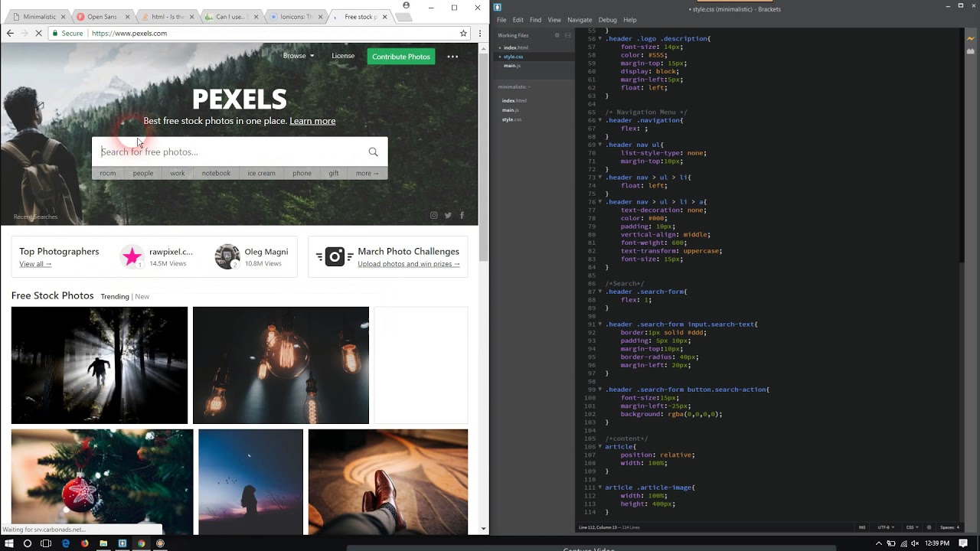Viewport: 980px width, 551px height.
Task: Bookmark the page with the star icon
Action: click(x=463, y=33)
